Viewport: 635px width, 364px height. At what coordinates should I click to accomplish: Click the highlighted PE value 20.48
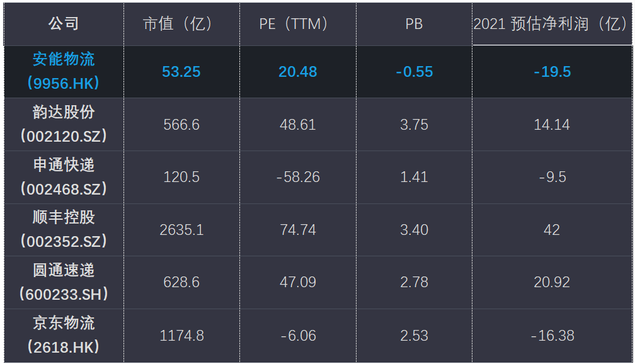pos(297,72)
